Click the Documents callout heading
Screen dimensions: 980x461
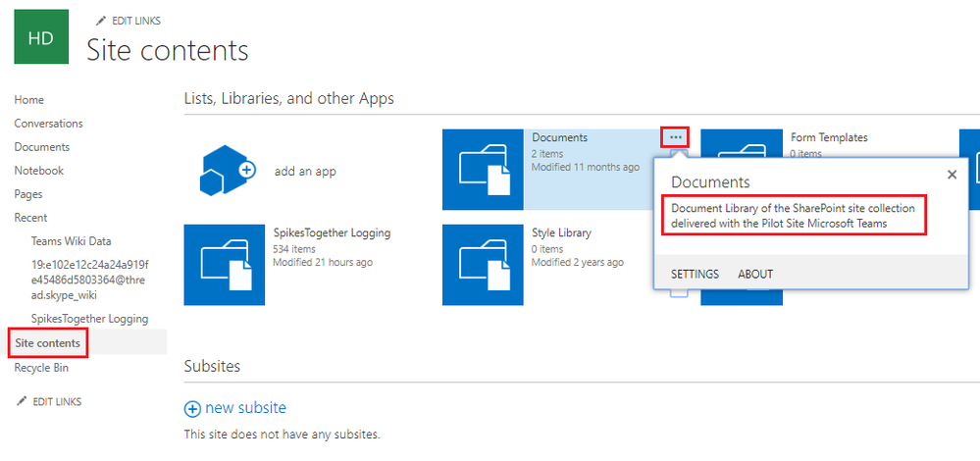click(x=710, y=182)
